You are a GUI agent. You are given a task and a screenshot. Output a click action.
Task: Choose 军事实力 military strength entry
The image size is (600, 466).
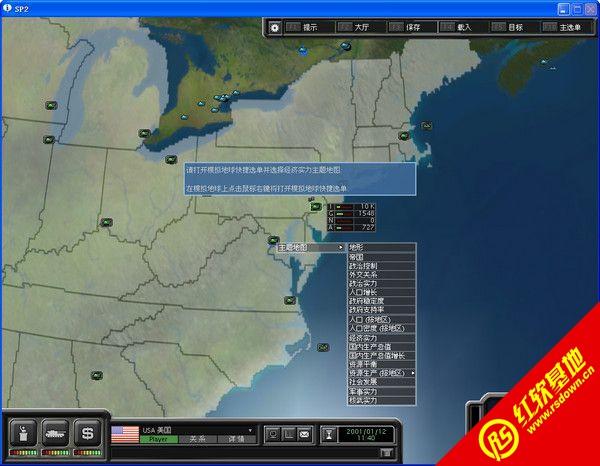click(382, 391)
